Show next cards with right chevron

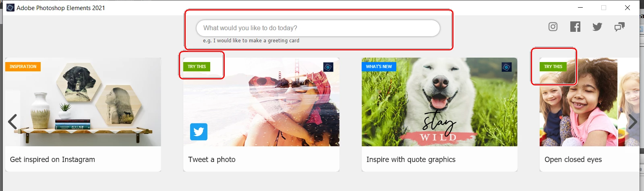coord(633,122)
